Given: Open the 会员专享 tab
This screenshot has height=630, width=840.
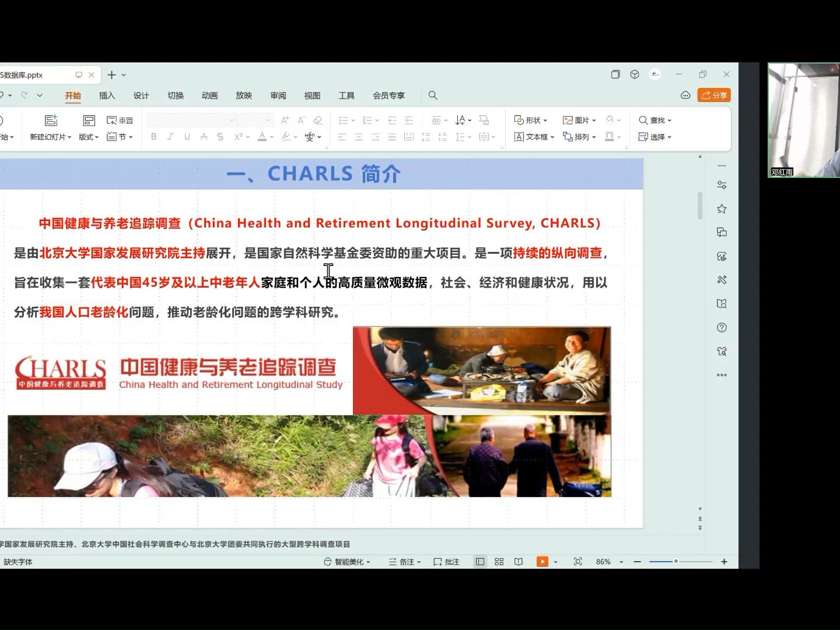Looking at the screenshot, I should pos(388,96).
